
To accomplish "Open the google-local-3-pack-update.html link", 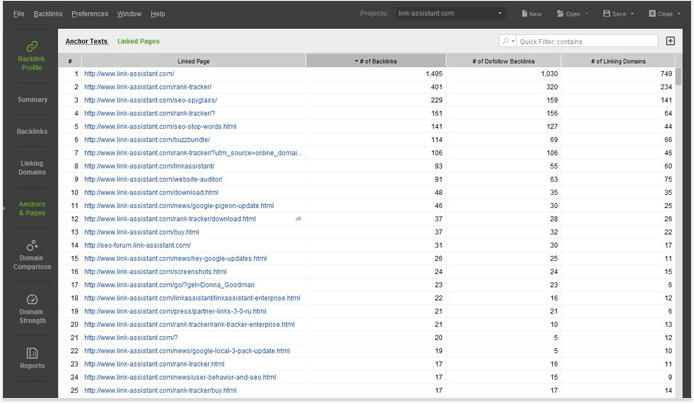I will [187, 351].
